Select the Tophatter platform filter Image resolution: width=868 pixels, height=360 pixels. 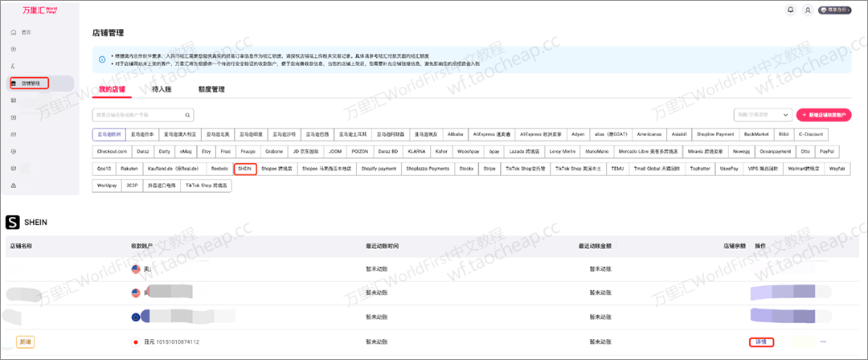click(x=700, y=168)
